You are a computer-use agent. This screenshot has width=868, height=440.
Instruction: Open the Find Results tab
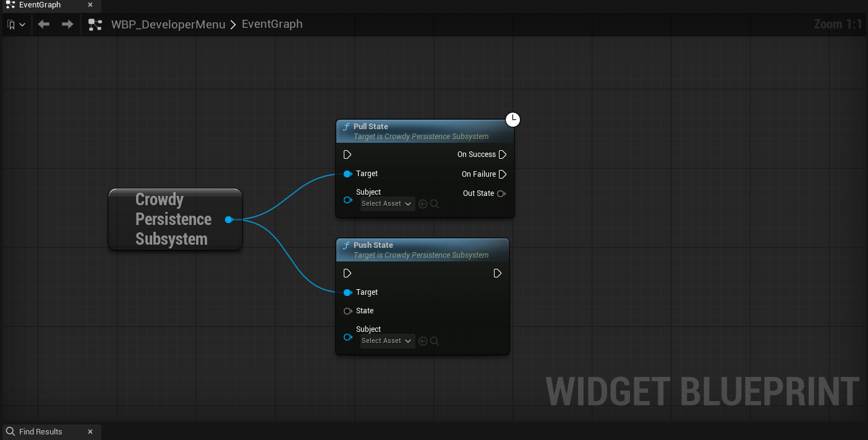tap(41, 431)
